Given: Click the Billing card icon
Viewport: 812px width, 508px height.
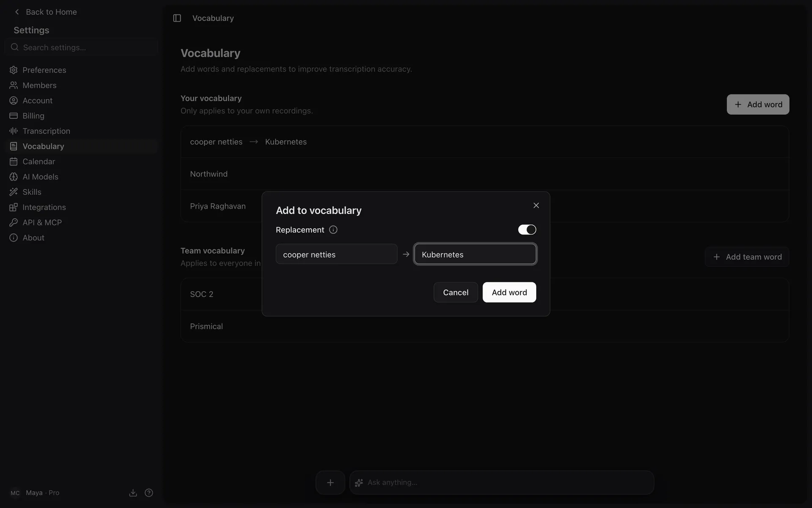Looking at the screenshot, I should point(14,116).
